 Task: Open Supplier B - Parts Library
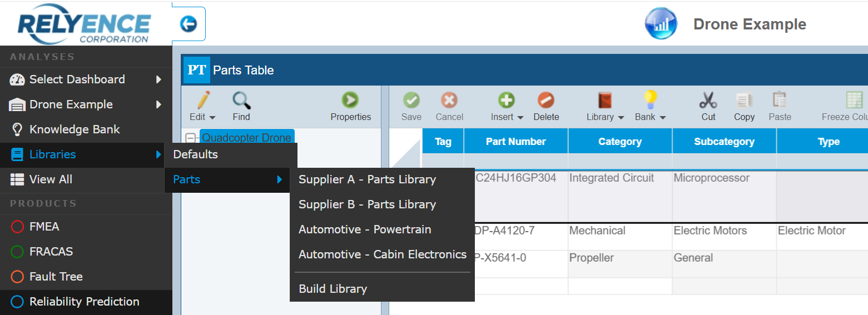tap(382, 204)
